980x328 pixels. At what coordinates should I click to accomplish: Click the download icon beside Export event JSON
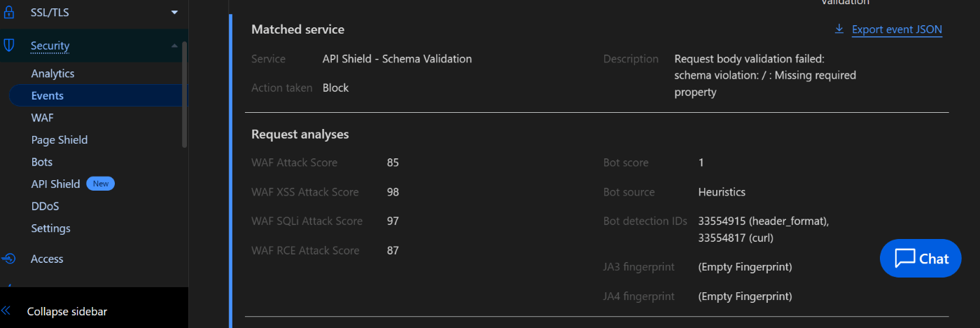click(x=839, y=29)
